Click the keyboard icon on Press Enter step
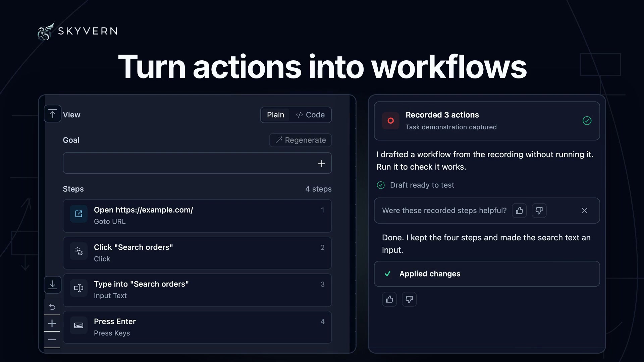 coord(78,325)
